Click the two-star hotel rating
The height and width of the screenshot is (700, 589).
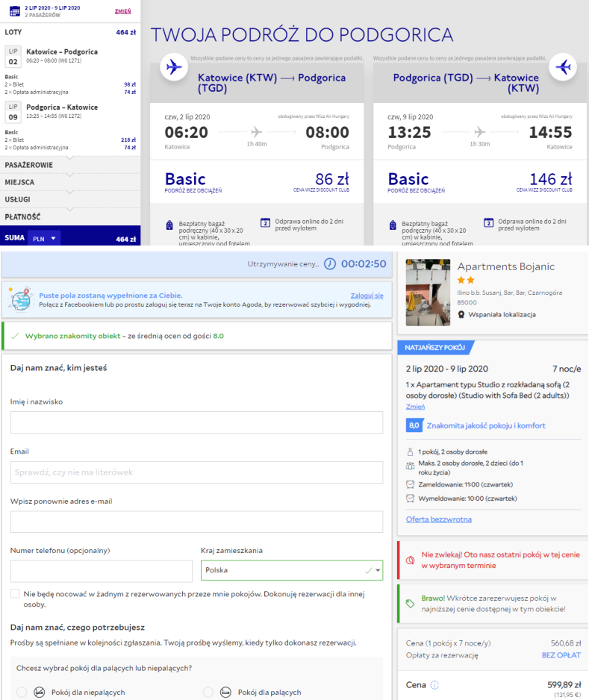[466, 281]
